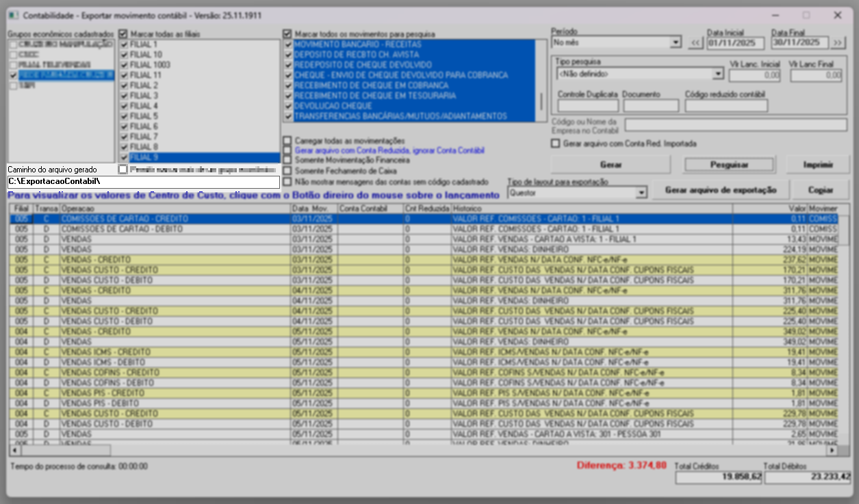Click the next period '>>' button

(838, 42)
